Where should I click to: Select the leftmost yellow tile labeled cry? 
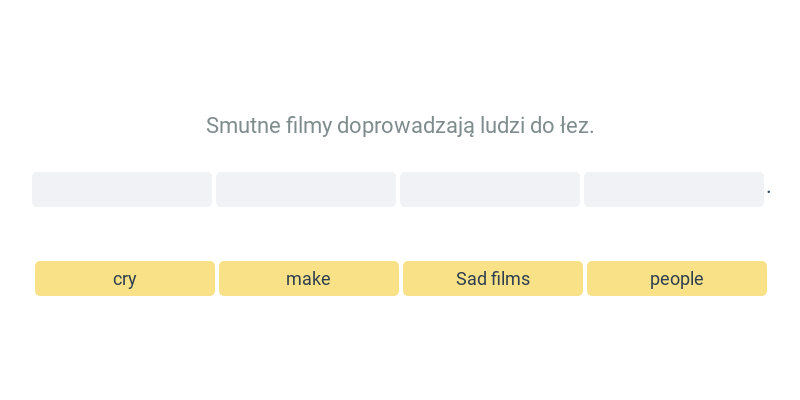pos(125,279)
